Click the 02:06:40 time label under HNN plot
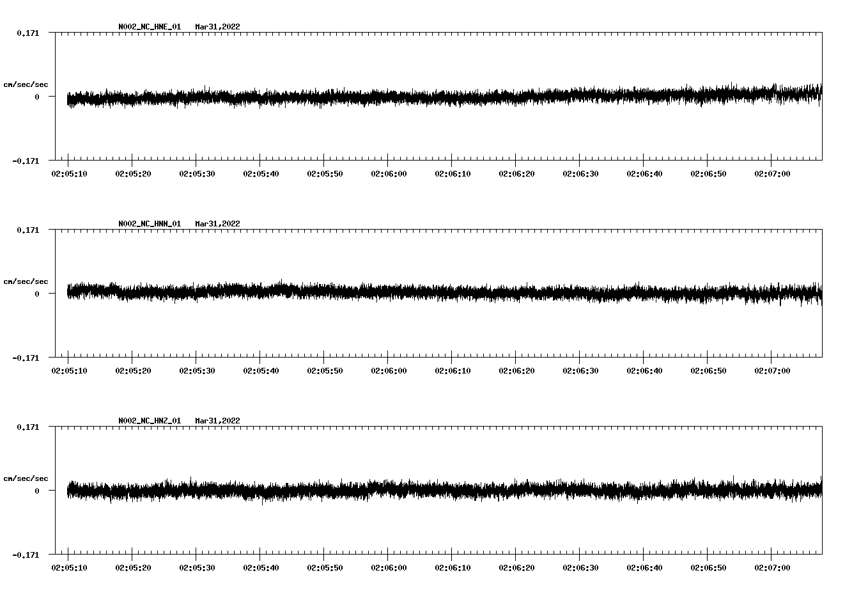868x591 pixels. tap(644, 370)
